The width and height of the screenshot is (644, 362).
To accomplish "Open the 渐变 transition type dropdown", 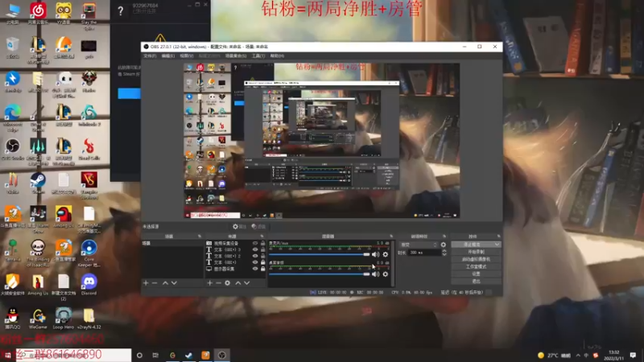I will (x=419, y=245).
